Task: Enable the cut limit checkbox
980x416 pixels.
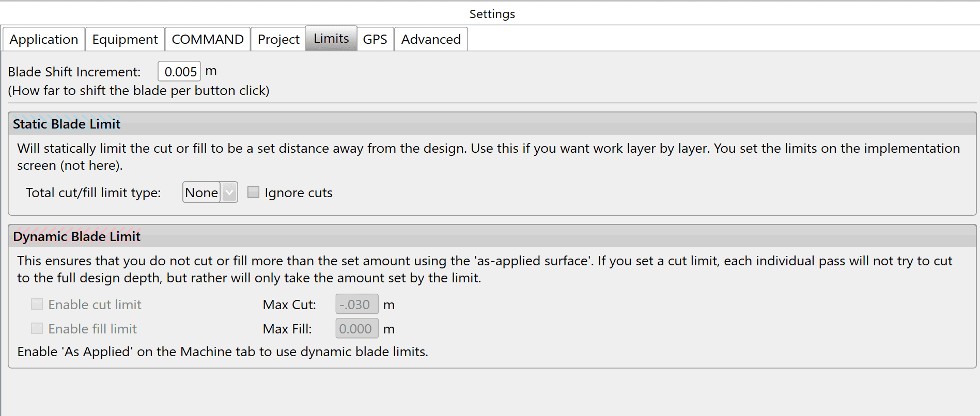Action: (x=37, y=304)
